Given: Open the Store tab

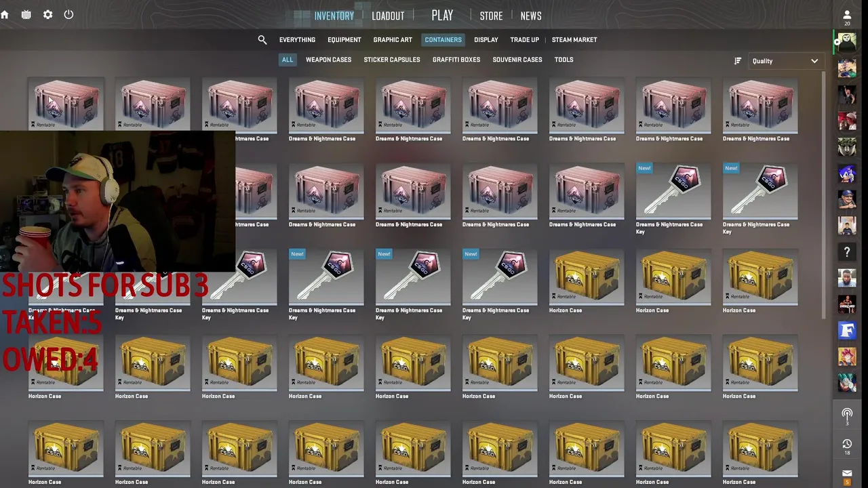Looking at the screenshot, I should pyautogui.click(x=491, y=16).
